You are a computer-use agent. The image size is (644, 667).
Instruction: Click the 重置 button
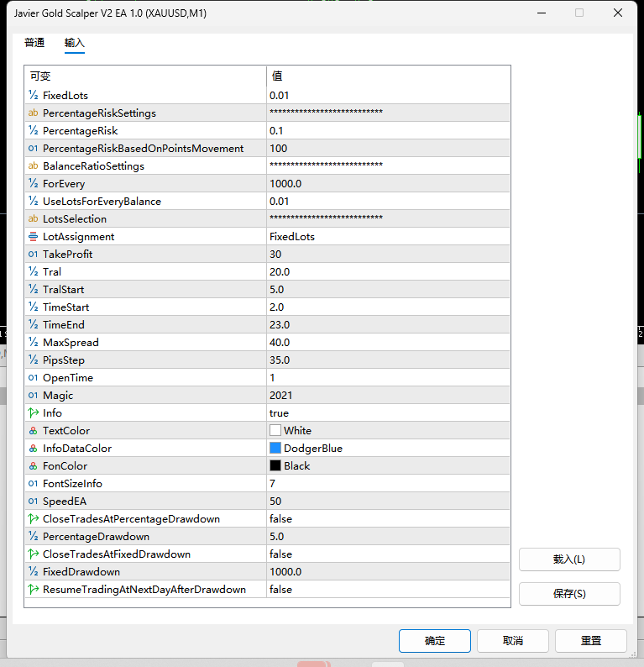(591, 641)
